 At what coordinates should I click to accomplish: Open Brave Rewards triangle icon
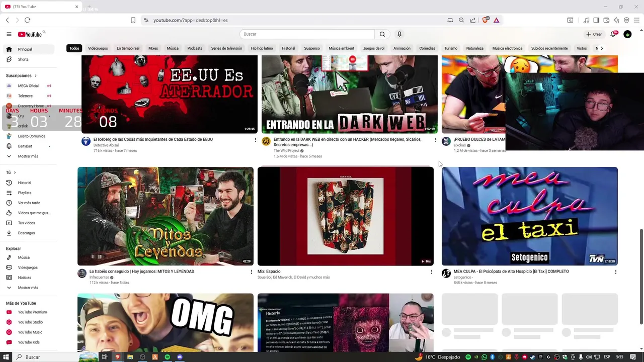pyautogui.click(x=496, y=20)
